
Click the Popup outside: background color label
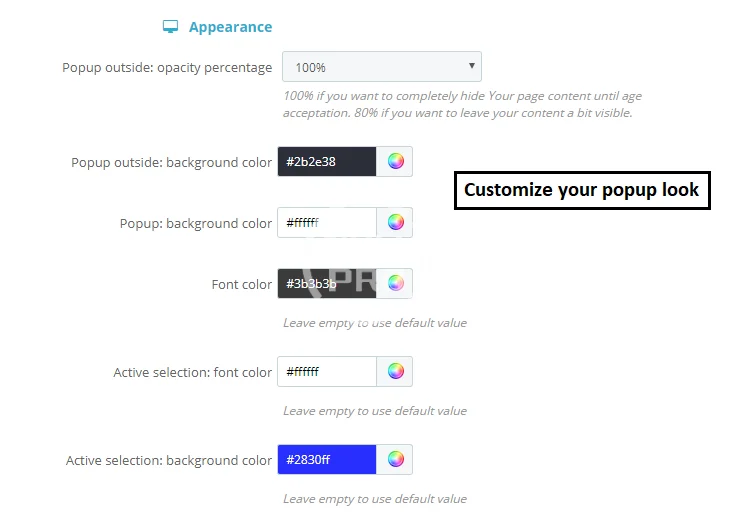(171, 162)
